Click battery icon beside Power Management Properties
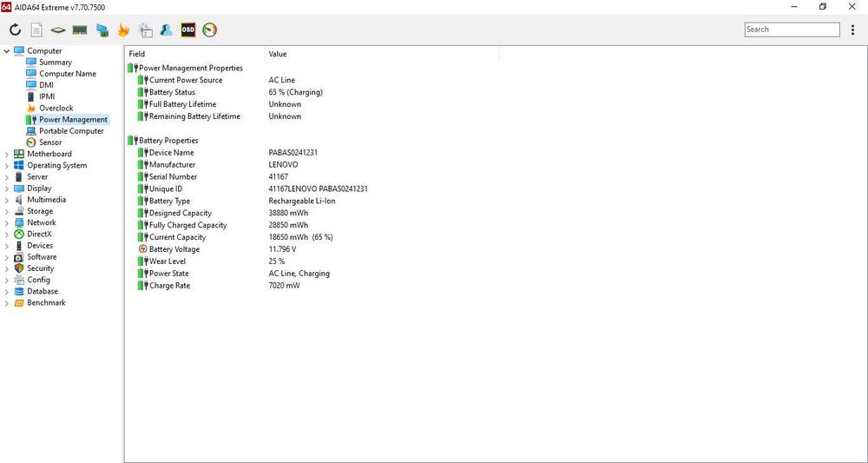 click(132, 68)
